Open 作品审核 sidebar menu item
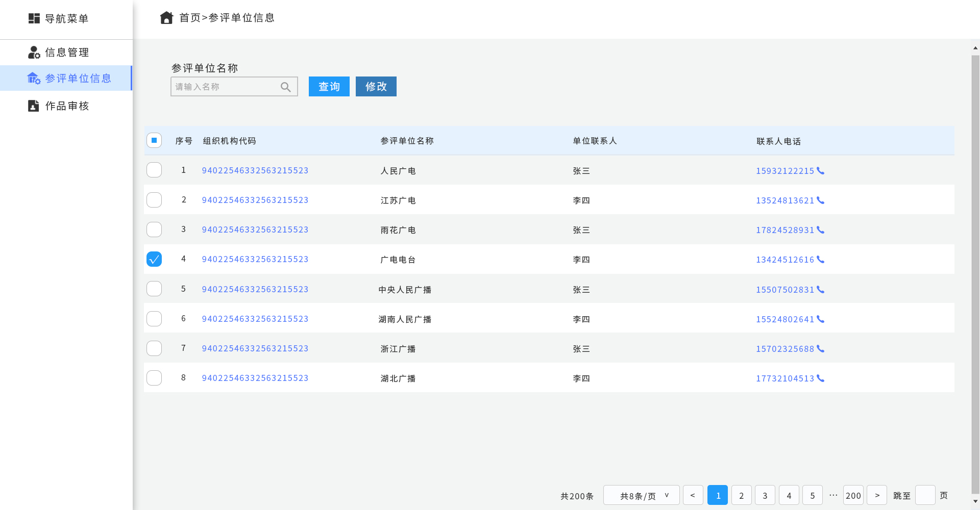 point(66,106)
